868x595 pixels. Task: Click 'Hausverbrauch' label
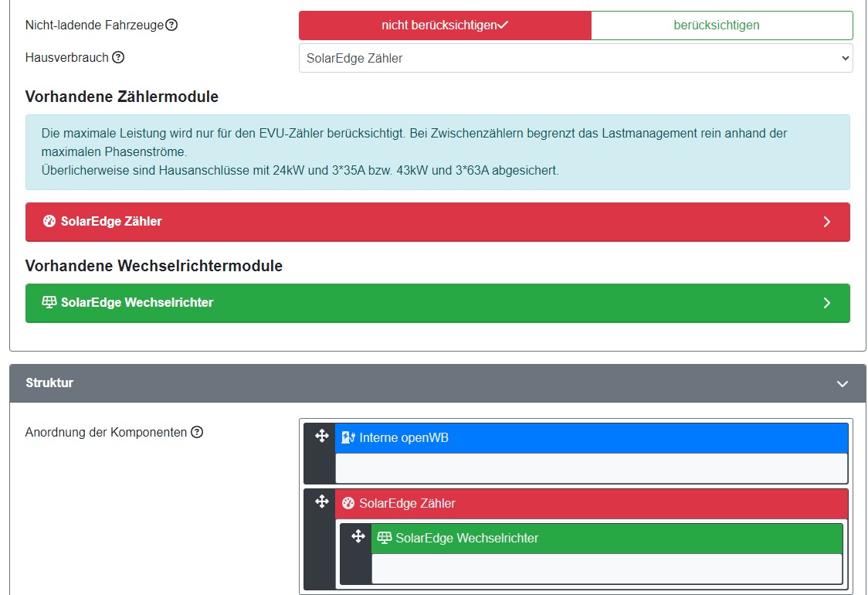coord(67,58)
